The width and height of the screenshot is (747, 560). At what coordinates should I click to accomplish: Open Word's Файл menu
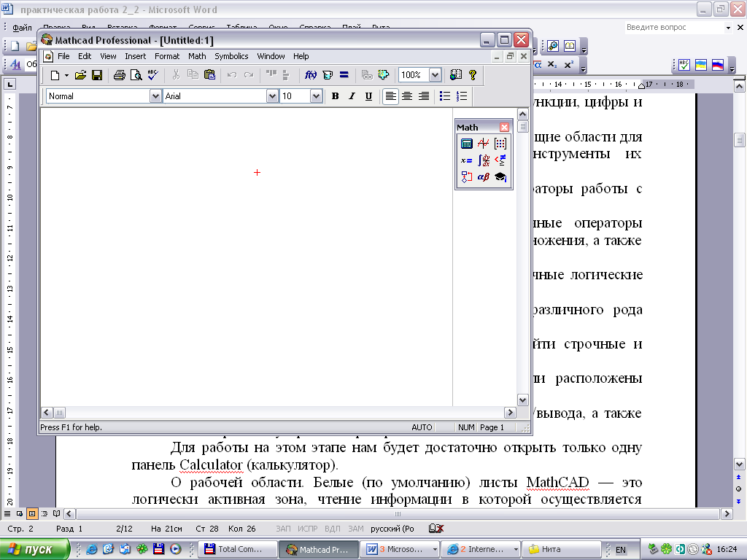(22, 28)
